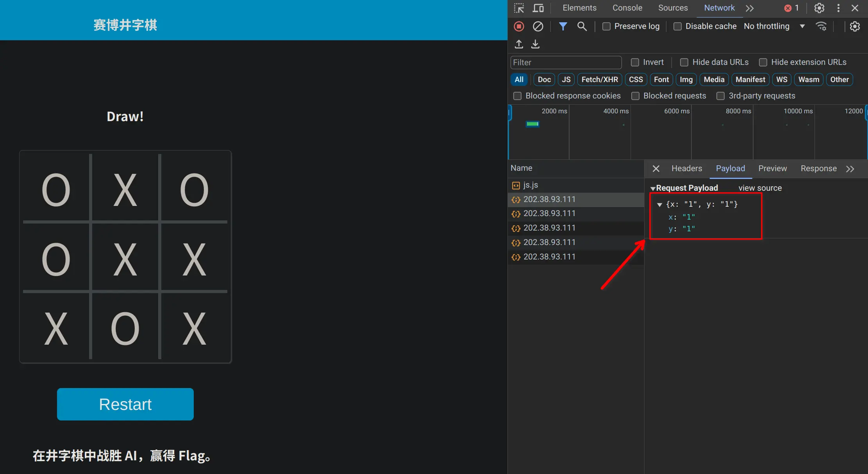Stop recording network log
Image resolution: width=868 pixels, height=474 pixels.
[519, 26]
